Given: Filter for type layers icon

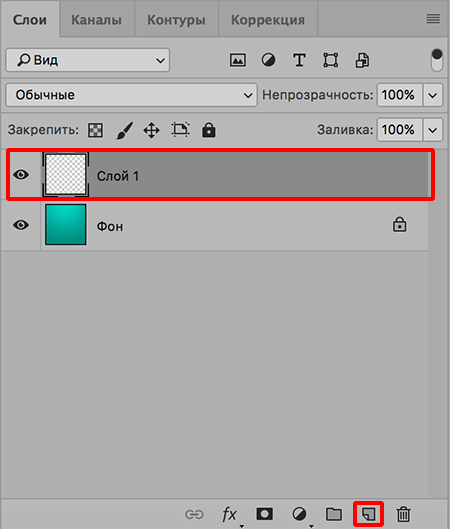Looking at the screenshot, I should point(299,60).
